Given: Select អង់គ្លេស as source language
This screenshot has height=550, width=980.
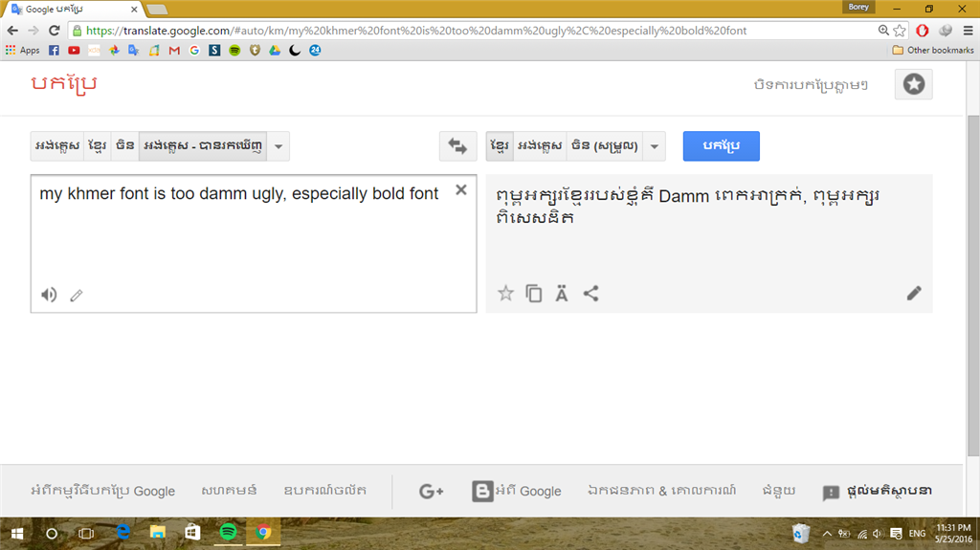Looking at the screenshot, I should click(x=57, y=146).
